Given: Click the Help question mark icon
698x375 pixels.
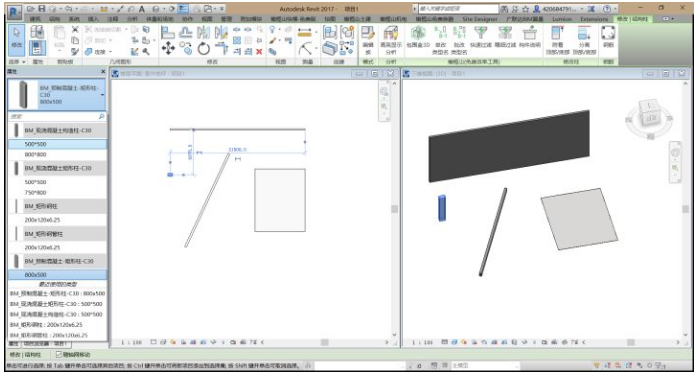Looking at the screenshot, I should coord(607,8).
